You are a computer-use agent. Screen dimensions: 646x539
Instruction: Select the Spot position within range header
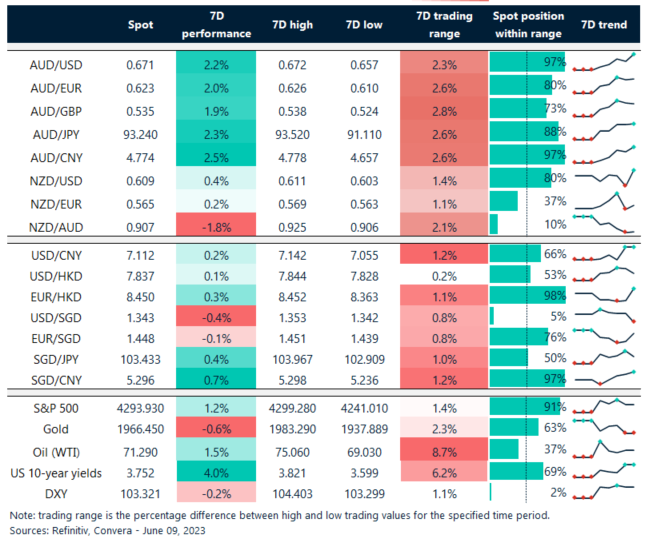(528, 25)
